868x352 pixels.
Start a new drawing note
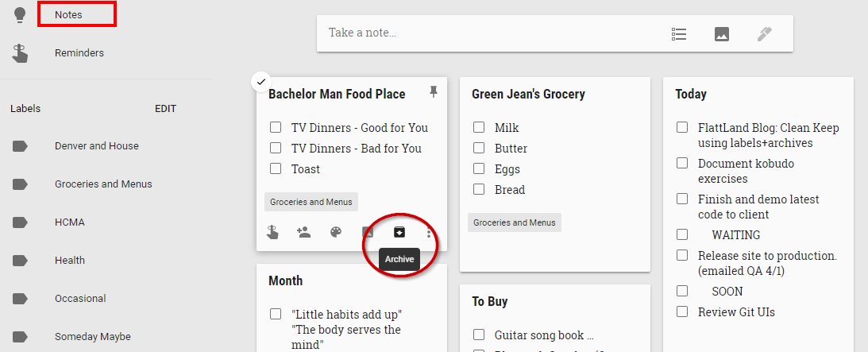765,34
